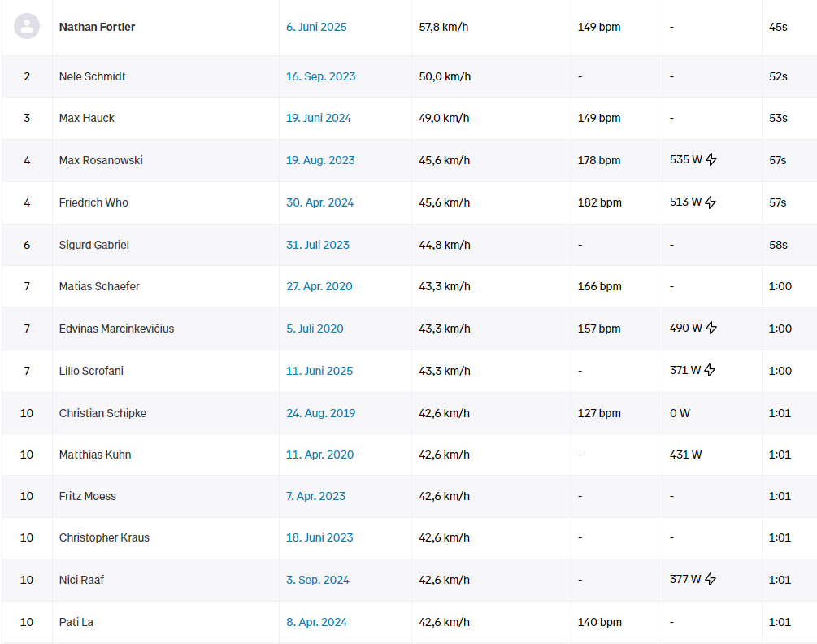Click lightning bolt icon next to 371 W
Screen dimensions: 817x644
(x=710, y=371)
